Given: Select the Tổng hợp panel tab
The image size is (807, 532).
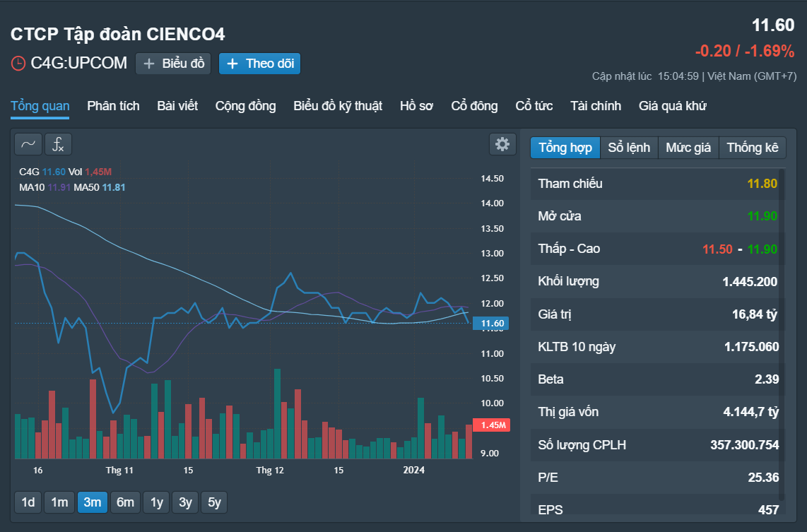Looking at the screenshot, I should coord(565,148).
